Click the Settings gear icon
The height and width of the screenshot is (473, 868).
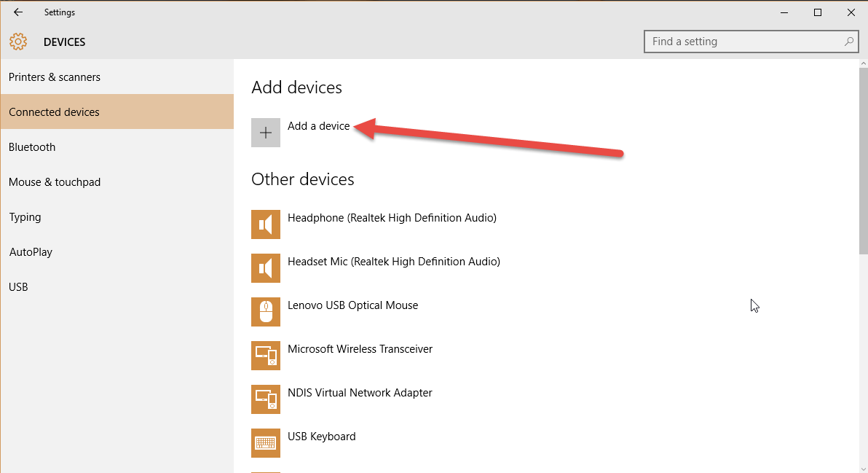pos(18,42)
